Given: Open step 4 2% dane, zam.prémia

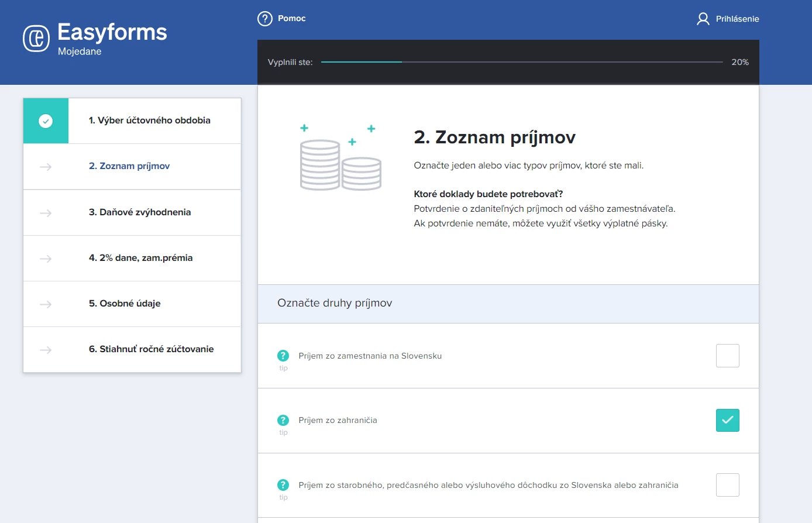Looking at the screenshot, I should (140, 258).
